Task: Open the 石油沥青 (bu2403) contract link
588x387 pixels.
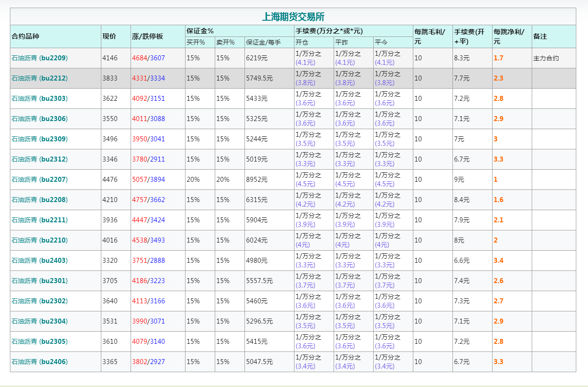Action: coord(40,261)
